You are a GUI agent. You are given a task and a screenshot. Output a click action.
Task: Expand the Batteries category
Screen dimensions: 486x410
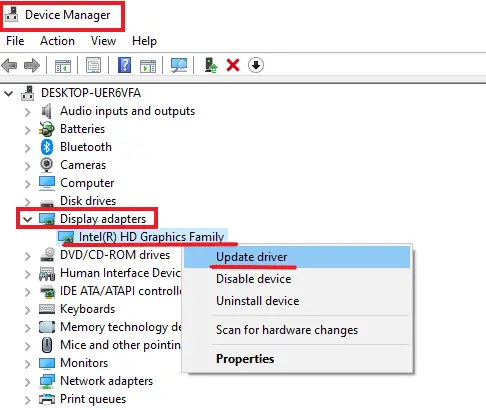click(x=27, y=130)
